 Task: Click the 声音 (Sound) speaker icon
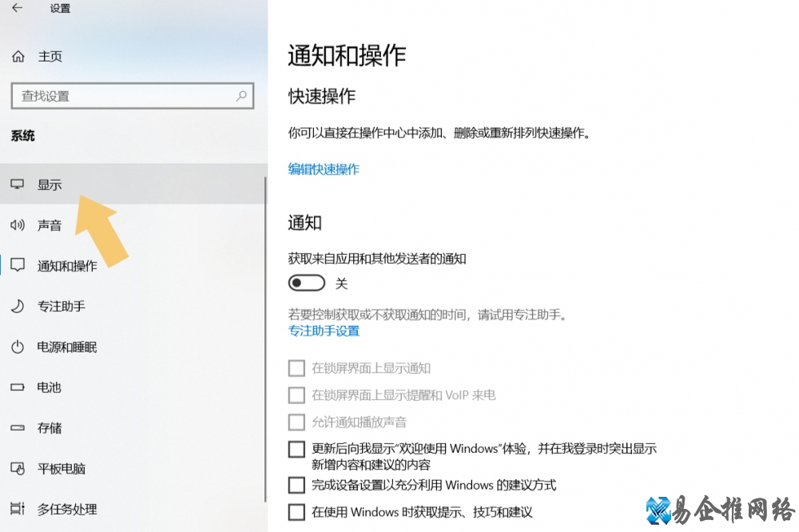tap(18, 224)
